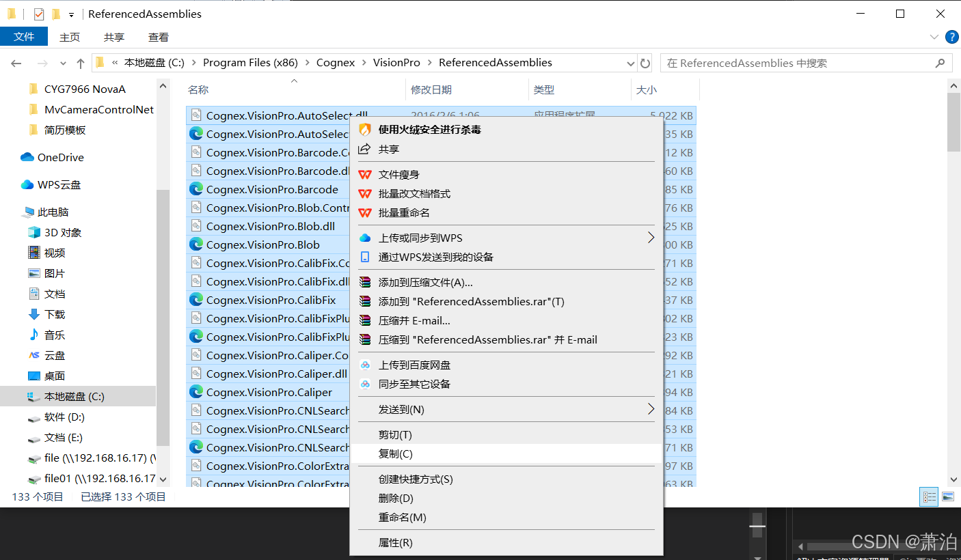Click the WPS云盘 cloud icon in sidebar
Viewport: 961px width, 560px height.
[27, 184]
